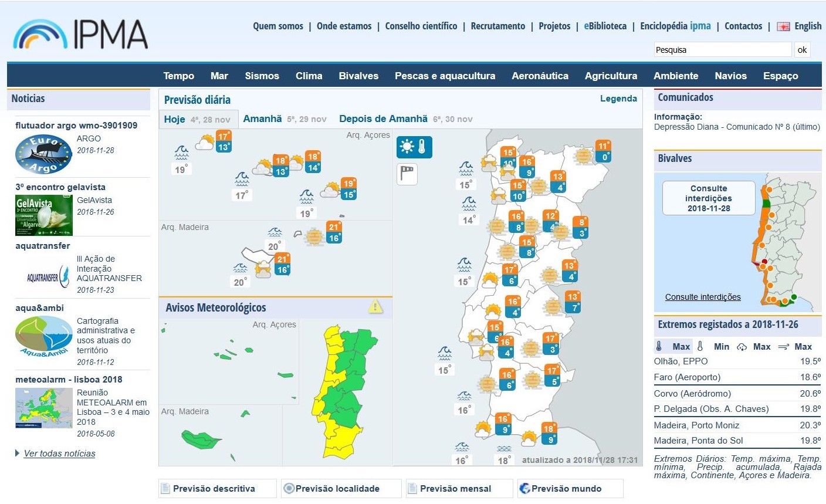
Task: Expand Ver todas notícias link
Action: [59, 454]
